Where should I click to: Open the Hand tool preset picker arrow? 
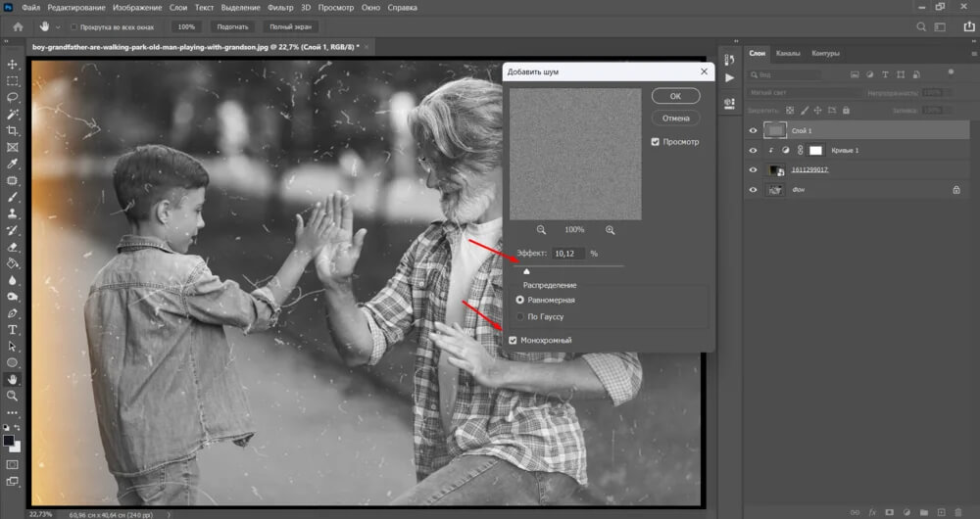click(59, 27)
